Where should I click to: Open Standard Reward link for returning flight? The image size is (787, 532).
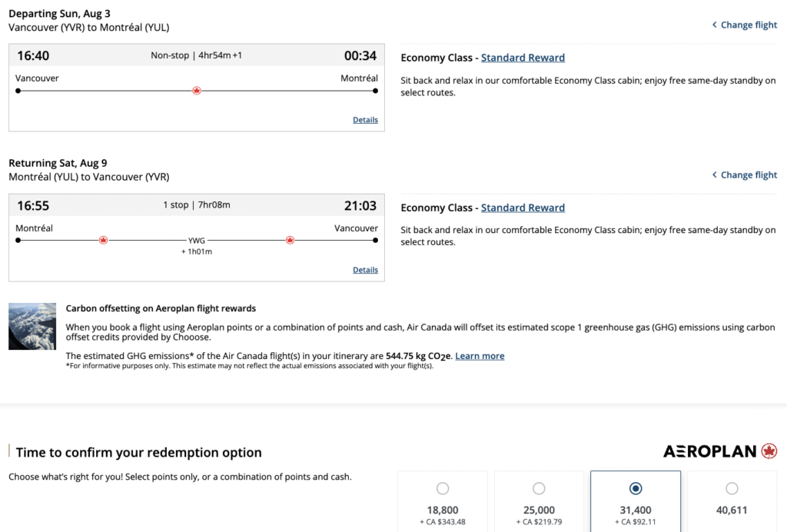523,208
